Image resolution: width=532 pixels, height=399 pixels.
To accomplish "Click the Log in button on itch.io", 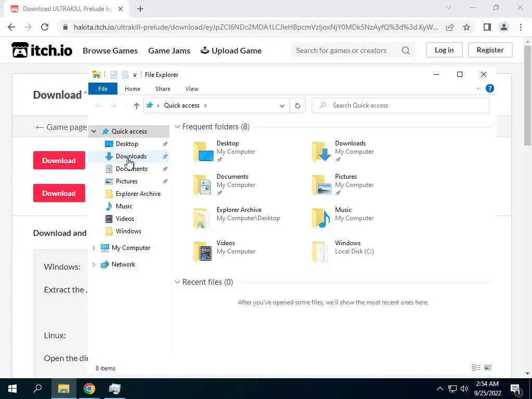I will pyautogui.click(x=444, y=50).
